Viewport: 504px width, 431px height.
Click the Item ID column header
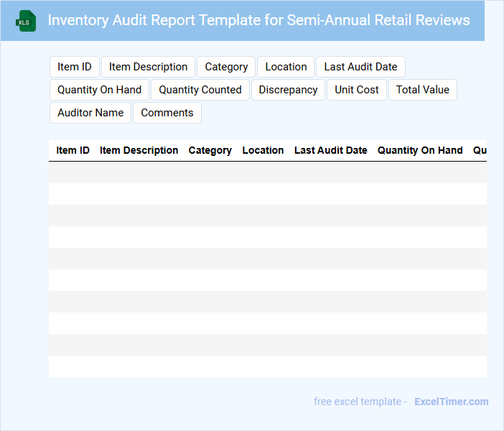coord(73,150)
